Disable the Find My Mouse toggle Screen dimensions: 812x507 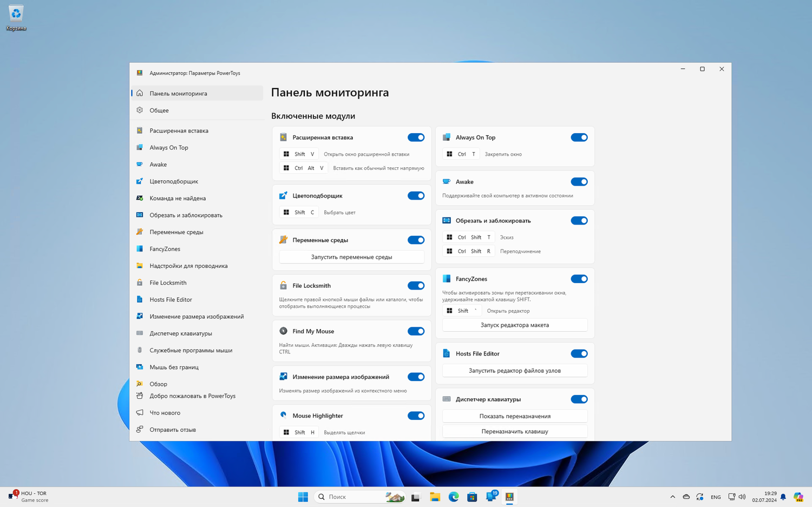click(416, 331)
